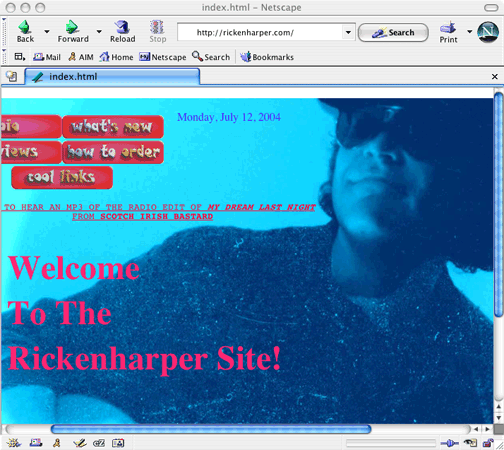Click the Search button next to the URL bar
This screenshot has height=450, width=504.
click(393, 33)
